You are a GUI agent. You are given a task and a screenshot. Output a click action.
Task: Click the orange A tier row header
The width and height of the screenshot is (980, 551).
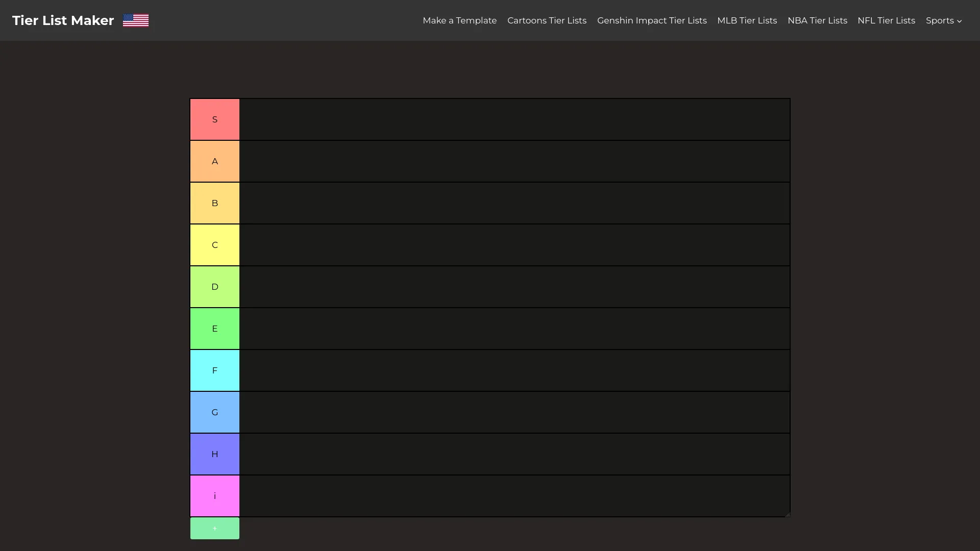(214, 161)
